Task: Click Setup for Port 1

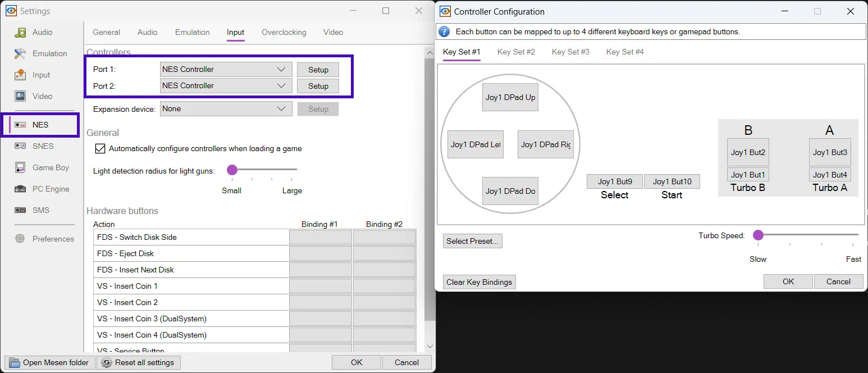Action: pos(318,70)
